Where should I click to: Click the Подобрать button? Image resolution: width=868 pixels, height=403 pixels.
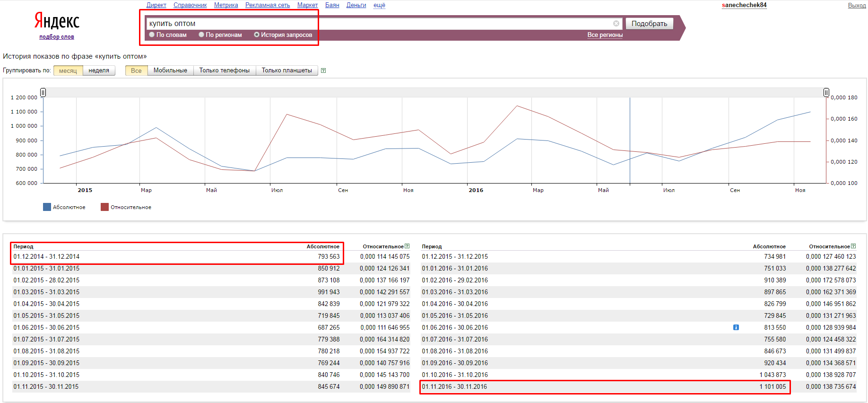point(650,24)
